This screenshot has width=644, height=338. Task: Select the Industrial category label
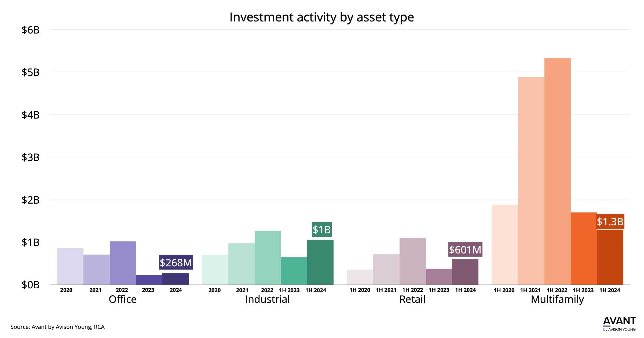click(x=267, y=299)
